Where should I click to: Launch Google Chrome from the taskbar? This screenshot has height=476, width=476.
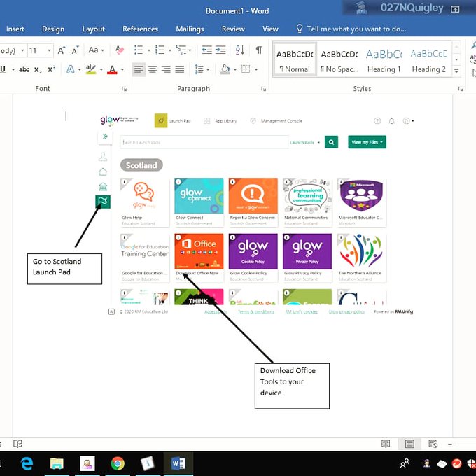(x=118, y=463)
